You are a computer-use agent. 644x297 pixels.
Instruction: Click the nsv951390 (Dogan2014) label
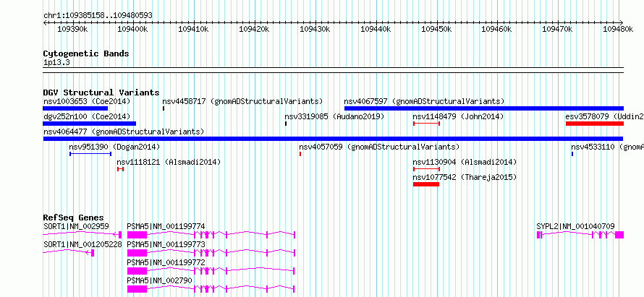[114, 147]
